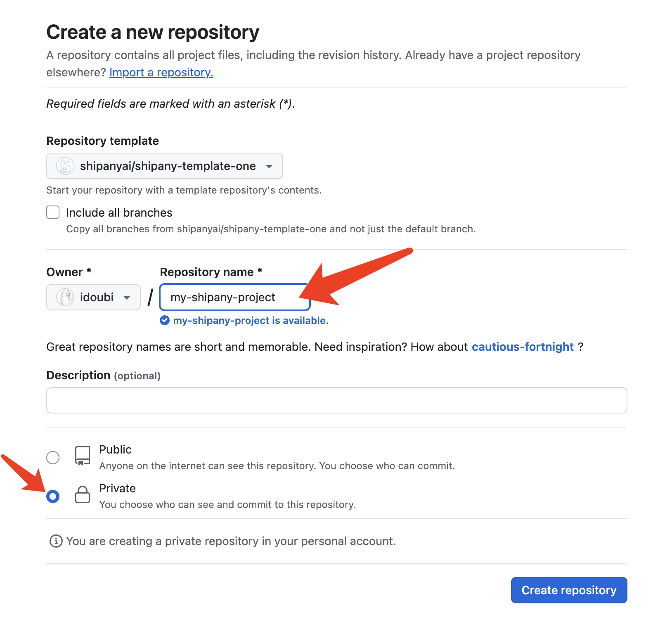Enable Include all branches checkbox
The width and height of the screenshot is (672, 619).
pyautogui.click(x=53, y=213)
